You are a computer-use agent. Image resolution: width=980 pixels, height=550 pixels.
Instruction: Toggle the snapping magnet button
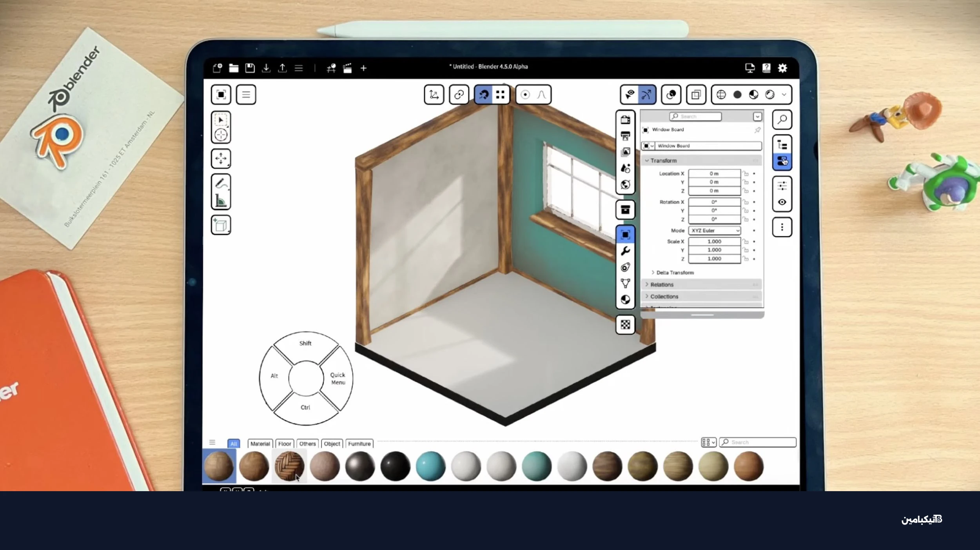(484, 95)
